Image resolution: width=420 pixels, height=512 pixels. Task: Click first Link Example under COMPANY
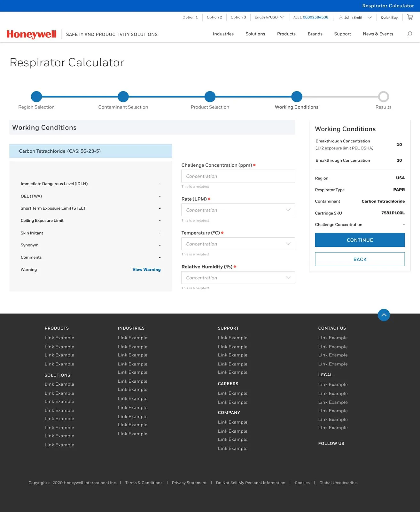coord(232,422)
